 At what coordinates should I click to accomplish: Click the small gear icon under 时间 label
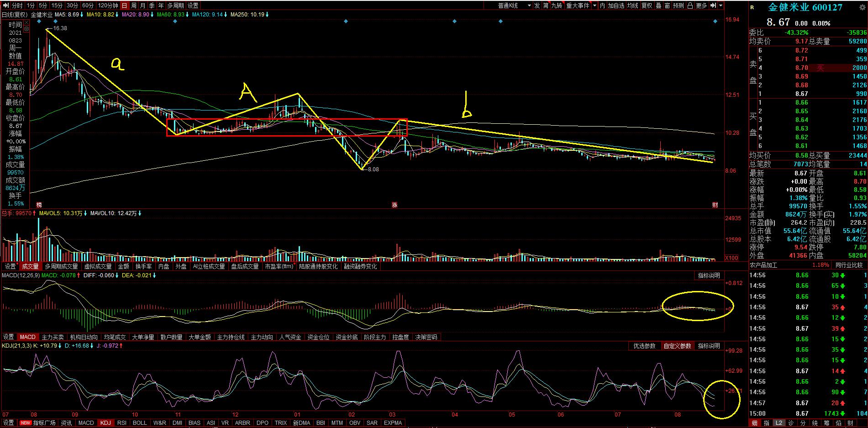pos(26,29)
